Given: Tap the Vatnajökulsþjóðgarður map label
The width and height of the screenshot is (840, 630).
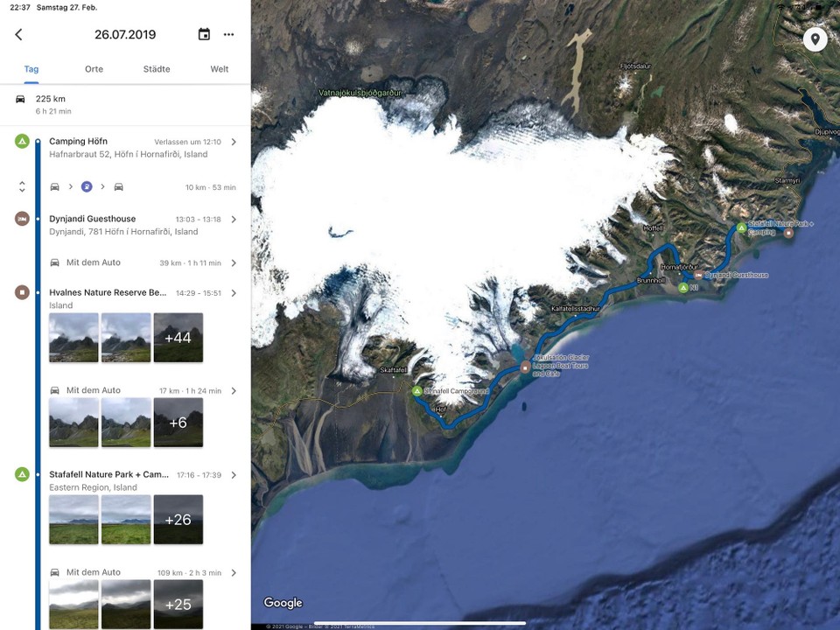Looking at the screenshot, I should pyautogui.click(x=360, y=93).
